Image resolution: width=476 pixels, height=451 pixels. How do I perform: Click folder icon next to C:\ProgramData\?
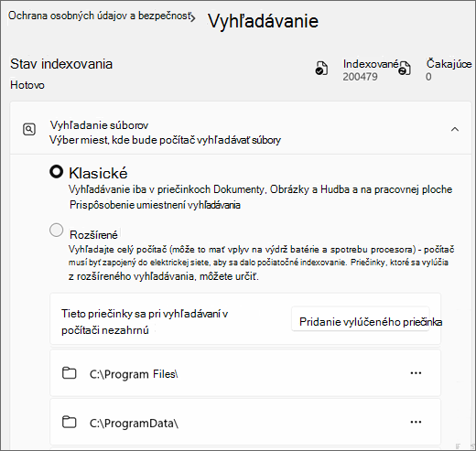pyautogui.click(x=70, y=422)
